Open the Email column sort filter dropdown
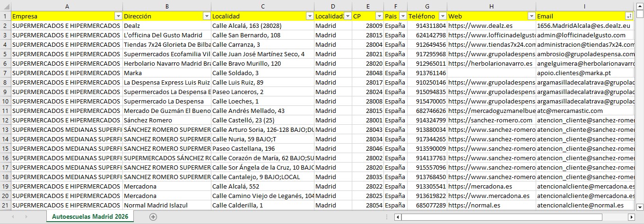Viewport: 644px width, 224px height. (x=628, y=16)
